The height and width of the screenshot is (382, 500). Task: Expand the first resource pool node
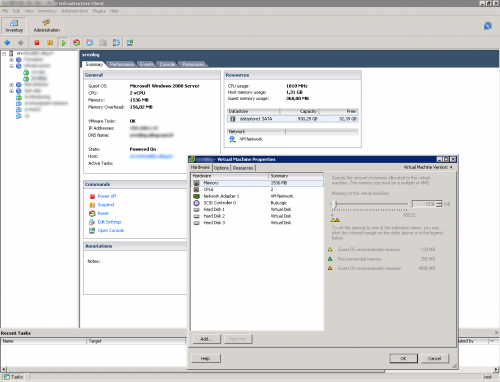coord(11,60)
